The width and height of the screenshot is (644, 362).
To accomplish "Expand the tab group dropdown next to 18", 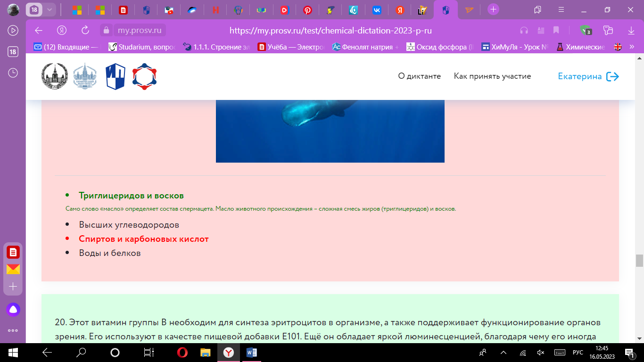I will click(x=50, y=9).
